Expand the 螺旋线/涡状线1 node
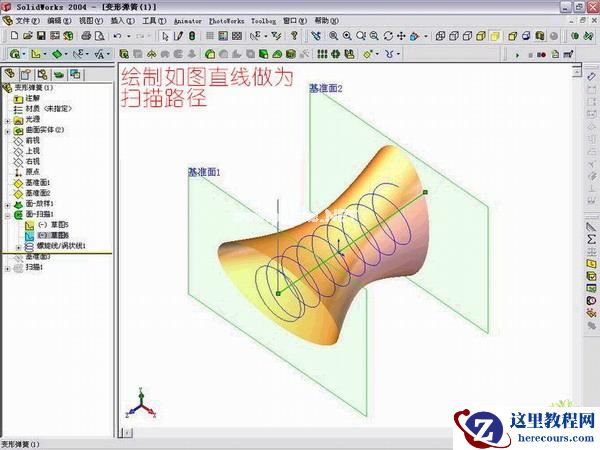 [x=18, y=248]
